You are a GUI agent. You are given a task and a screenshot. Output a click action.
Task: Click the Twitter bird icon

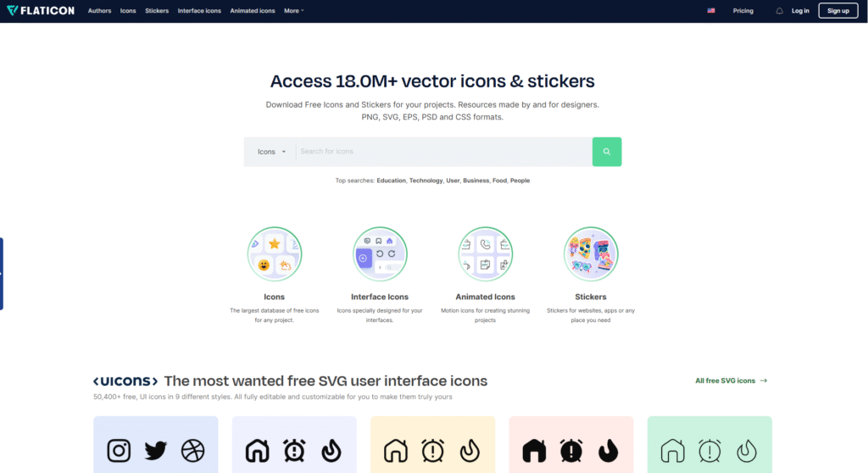tap(156, 450)
